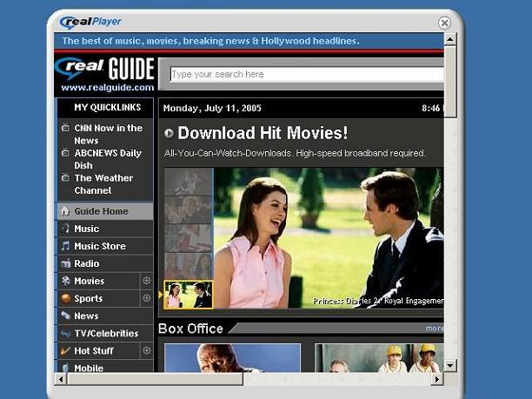
Task: Open the News section
Action: (105, 316)
